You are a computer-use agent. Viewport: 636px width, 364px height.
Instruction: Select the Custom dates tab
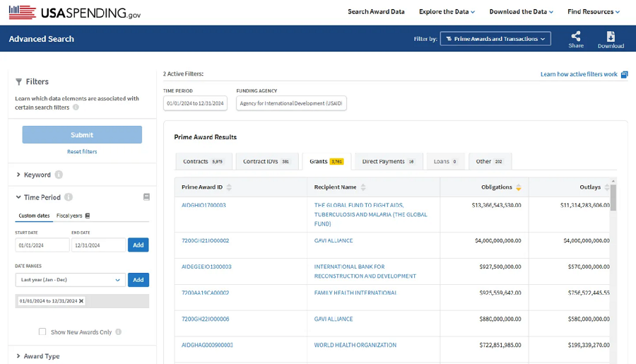coord(34,216)
